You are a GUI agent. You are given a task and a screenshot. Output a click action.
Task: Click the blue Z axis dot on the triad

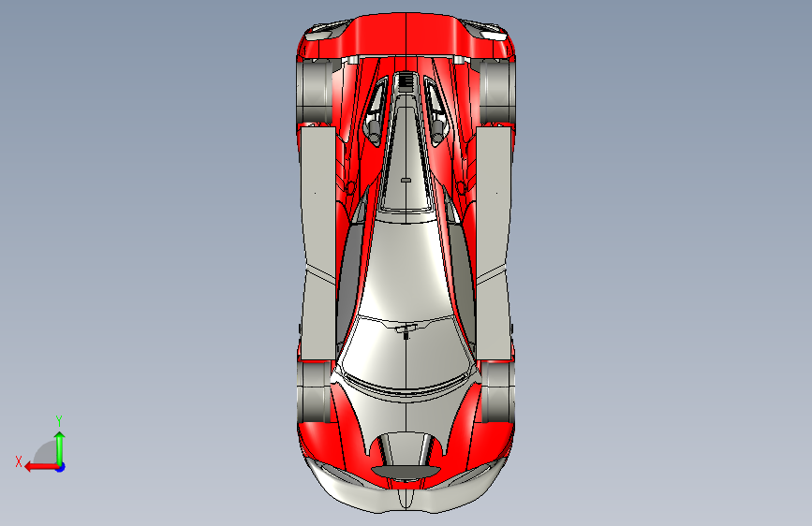coord(61,467)
